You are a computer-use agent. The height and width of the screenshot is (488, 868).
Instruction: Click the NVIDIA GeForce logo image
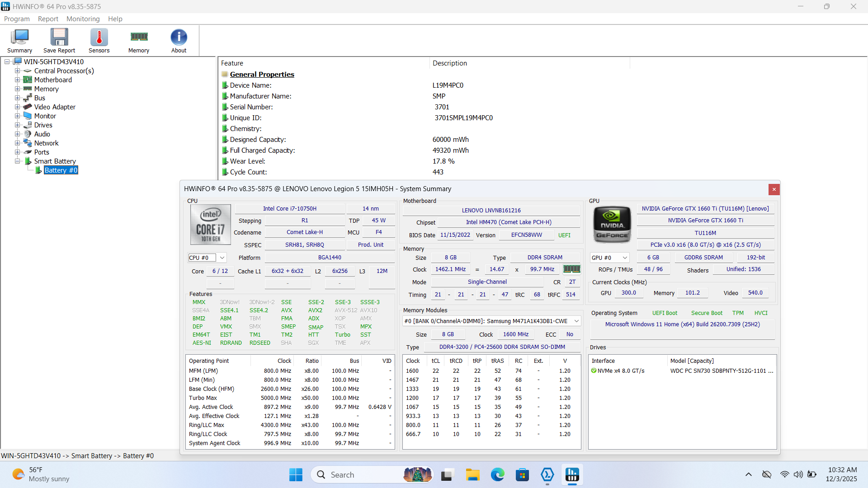pos(612,225)
